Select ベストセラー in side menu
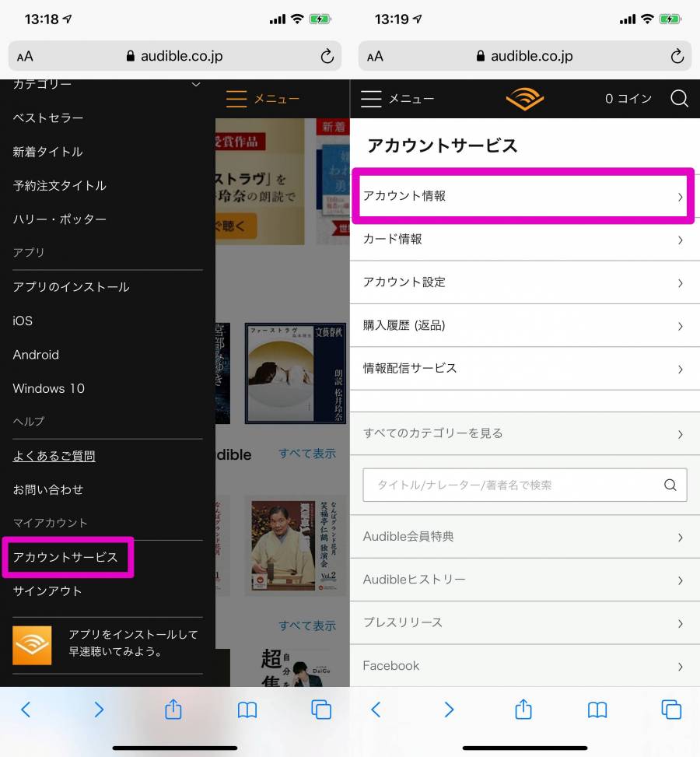The width and height of the screenshot is (700, 757). [x=47, y=117]
